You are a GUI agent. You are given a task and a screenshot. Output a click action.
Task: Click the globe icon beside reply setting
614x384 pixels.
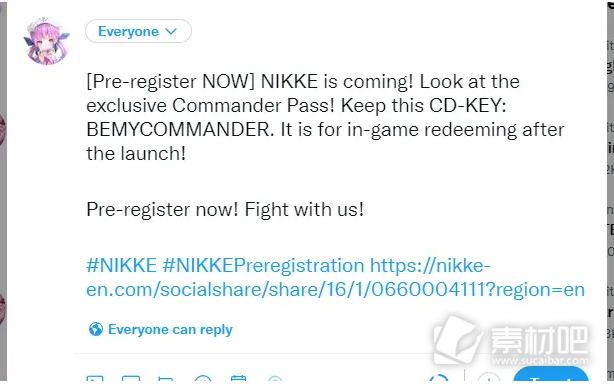(96, 329)
